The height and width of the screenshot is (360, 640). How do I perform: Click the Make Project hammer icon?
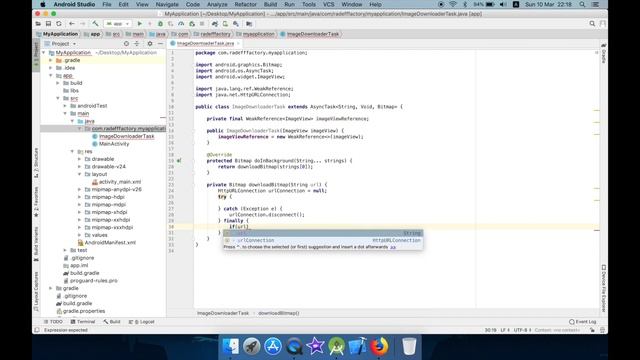pyautogui.click(x=95, y=24)
